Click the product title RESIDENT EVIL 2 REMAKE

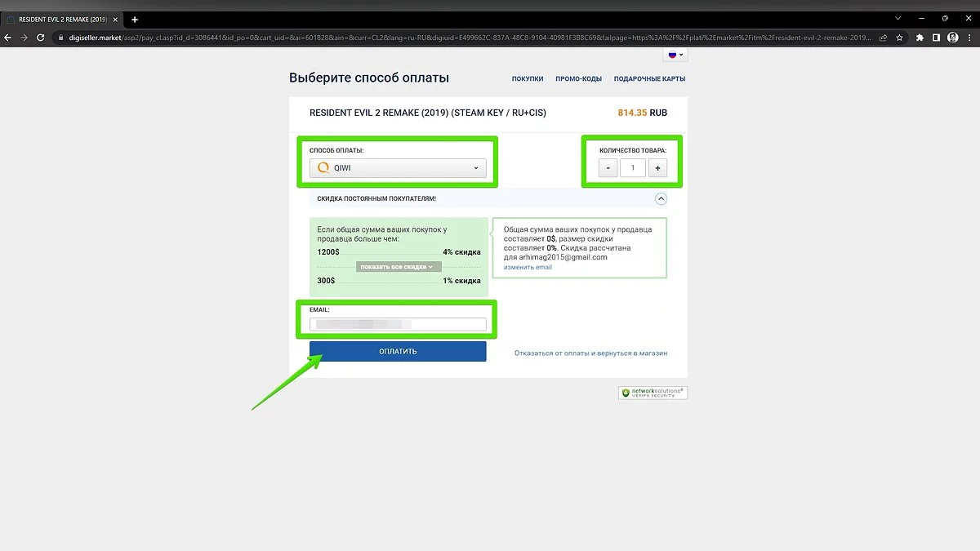point(428,113)
